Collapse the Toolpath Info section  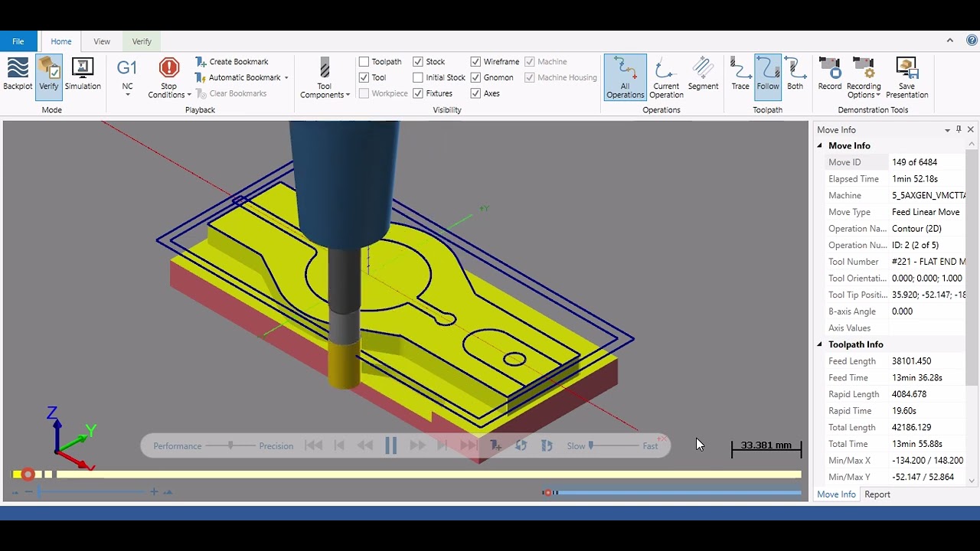click(820, 344)
